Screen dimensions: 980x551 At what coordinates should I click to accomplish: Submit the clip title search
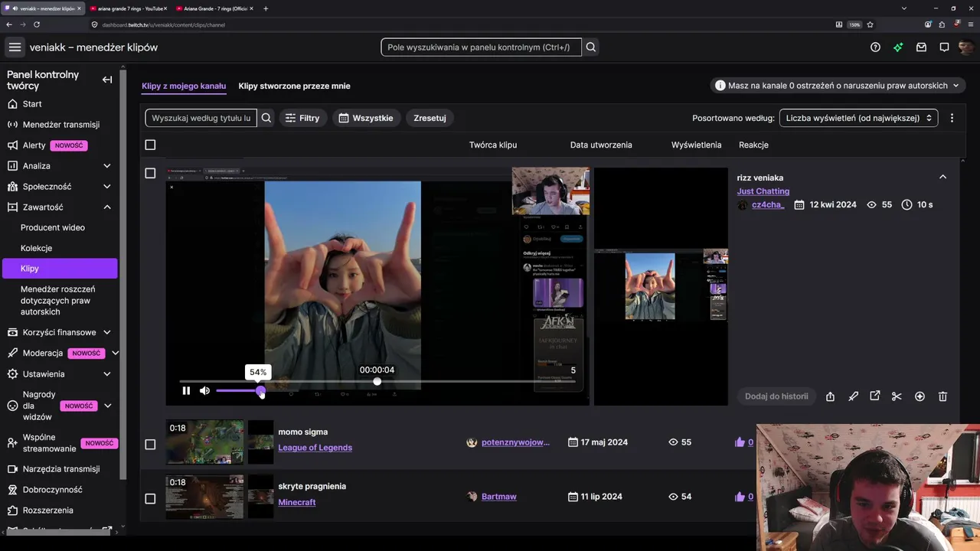[266, 118]
